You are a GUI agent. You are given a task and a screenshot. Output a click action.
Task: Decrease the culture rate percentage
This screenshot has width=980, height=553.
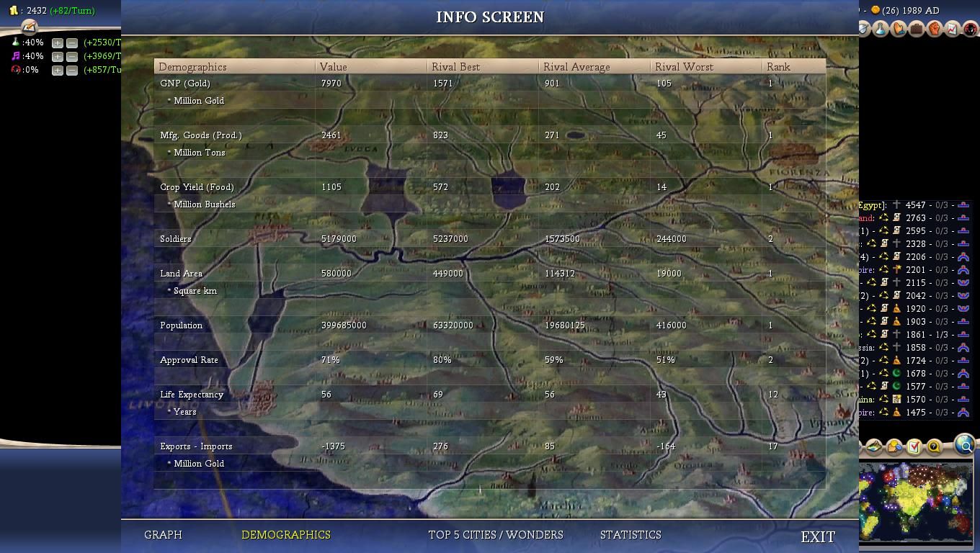[72, 56]
